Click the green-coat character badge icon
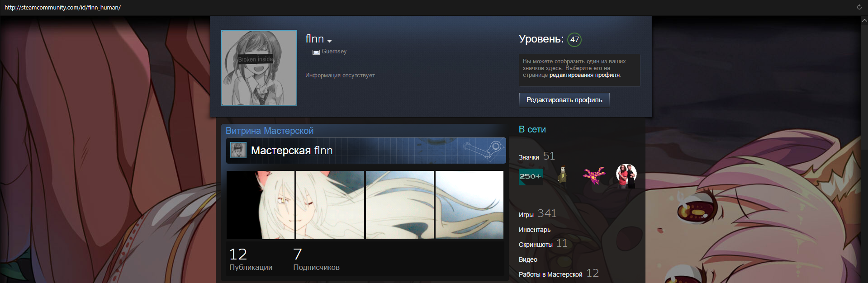Viewport: 868px width, 283px height. pyautogui.click(x=562, y=175)
